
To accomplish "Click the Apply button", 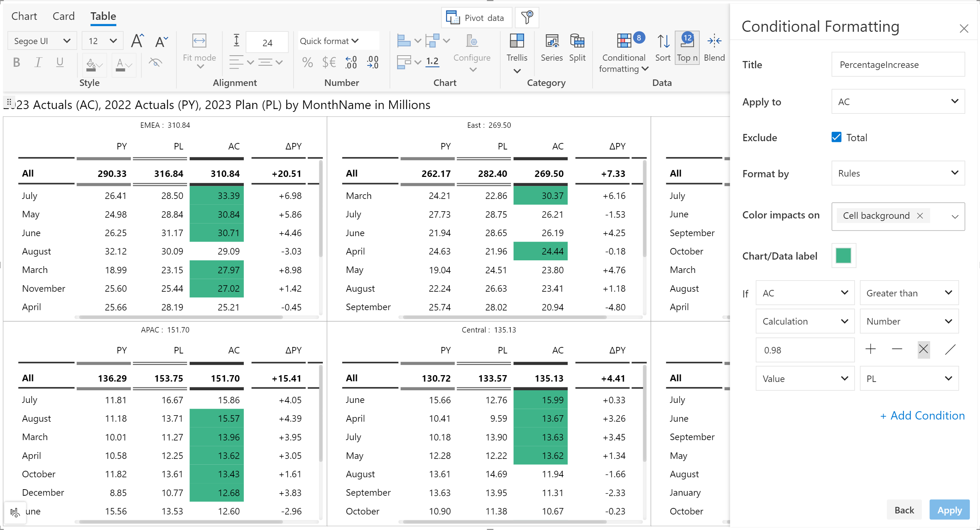I will 949,510.
